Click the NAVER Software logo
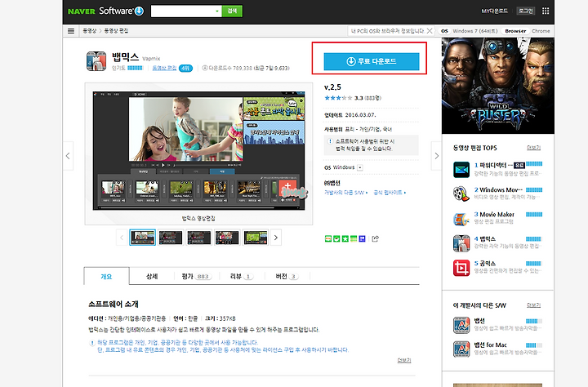 point(105,11)
